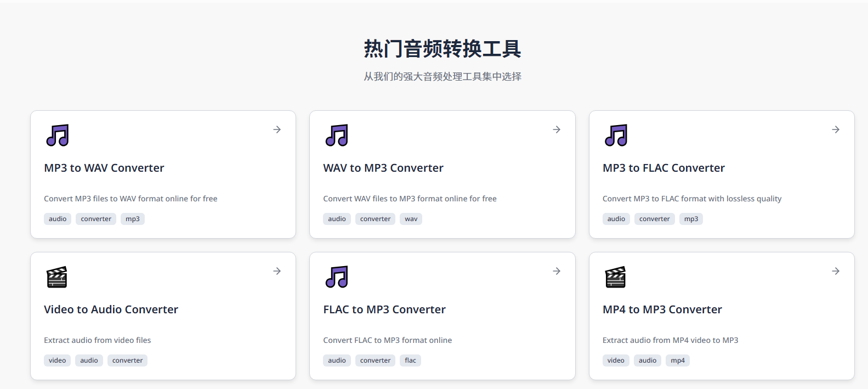Click the arrow on Video to Audio Converter card
Image resolution: width=868 pixels, height=389 pixels.
[x=277, y=271]
